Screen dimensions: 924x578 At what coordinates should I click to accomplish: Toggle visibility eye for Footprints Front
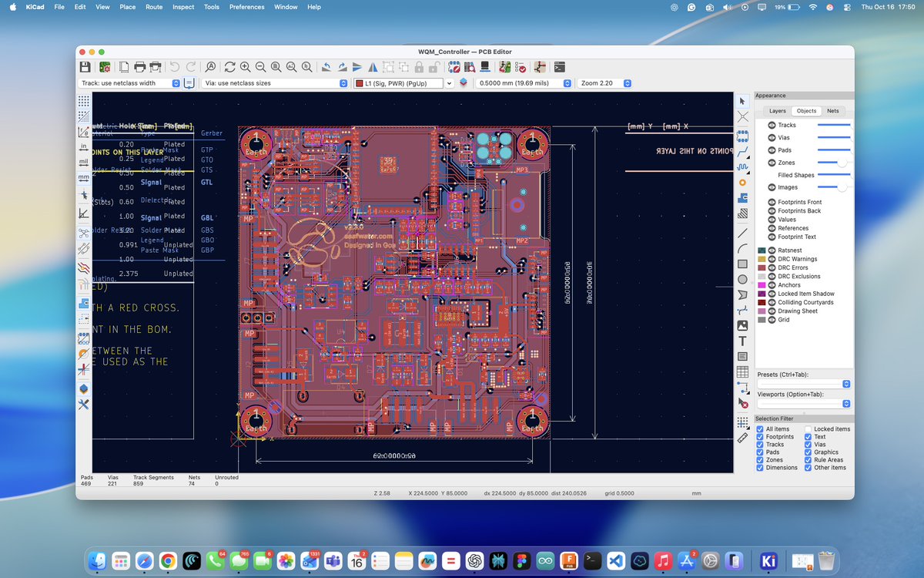point(772,202)
